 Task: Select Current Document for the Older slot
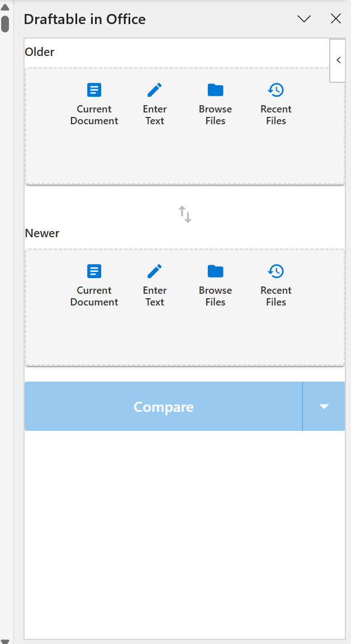coord(94,104)
